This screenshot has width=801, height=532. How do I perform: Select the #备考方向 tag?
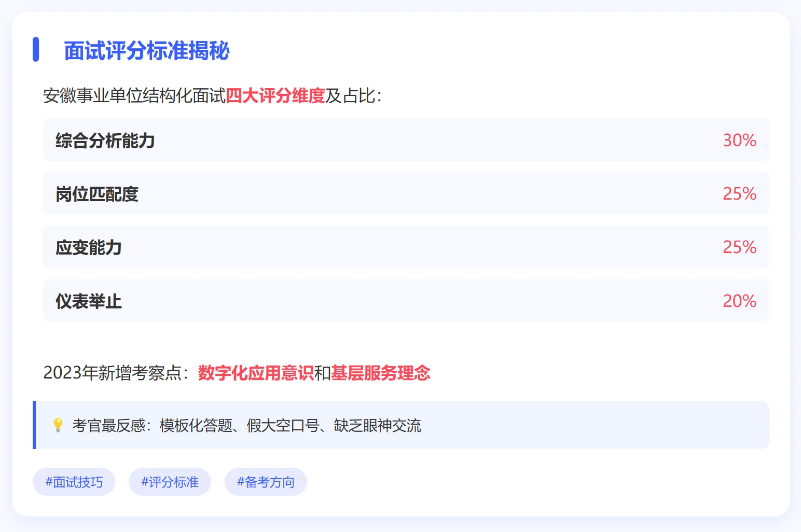point(266,482)
